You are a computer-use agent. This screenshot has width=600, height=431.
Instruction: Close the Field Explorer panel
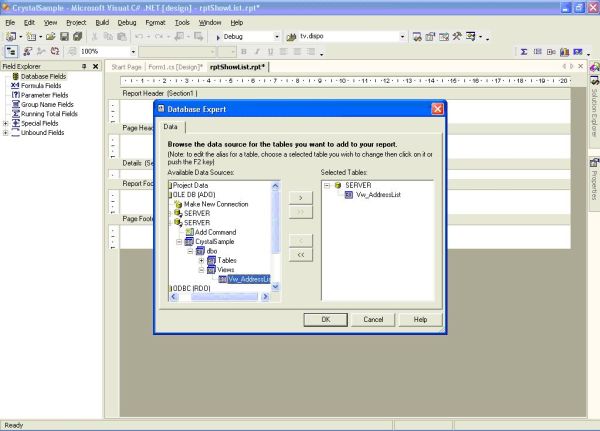[x=96, y=67]
